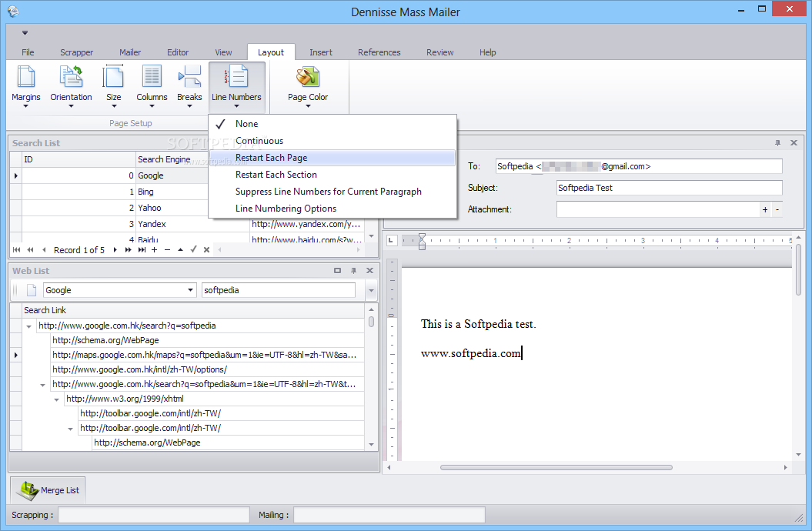Open the Columns tool
812x531 pixels.
(x=152, y=86)
